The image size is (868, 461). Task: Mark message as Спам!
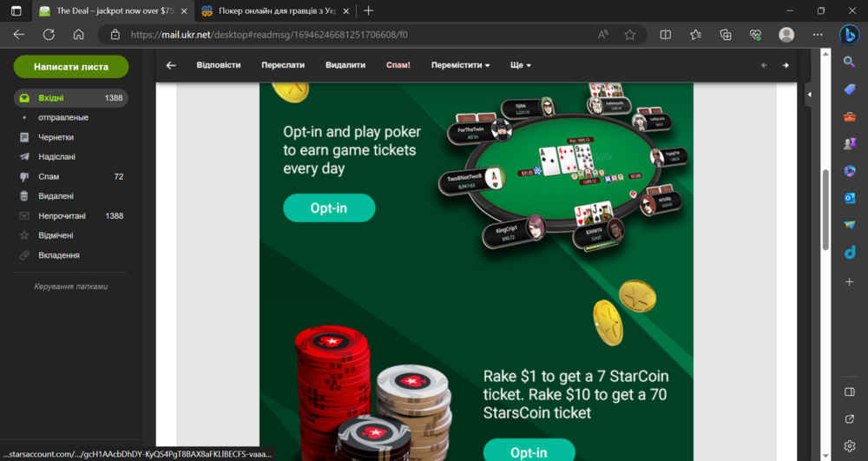pos(398,65)
